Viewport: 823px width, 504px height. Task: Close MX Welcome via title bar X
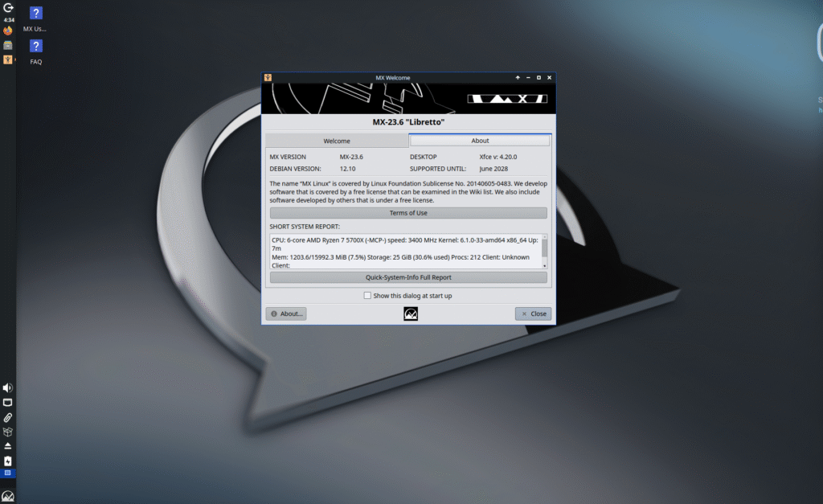coord(550,78)
